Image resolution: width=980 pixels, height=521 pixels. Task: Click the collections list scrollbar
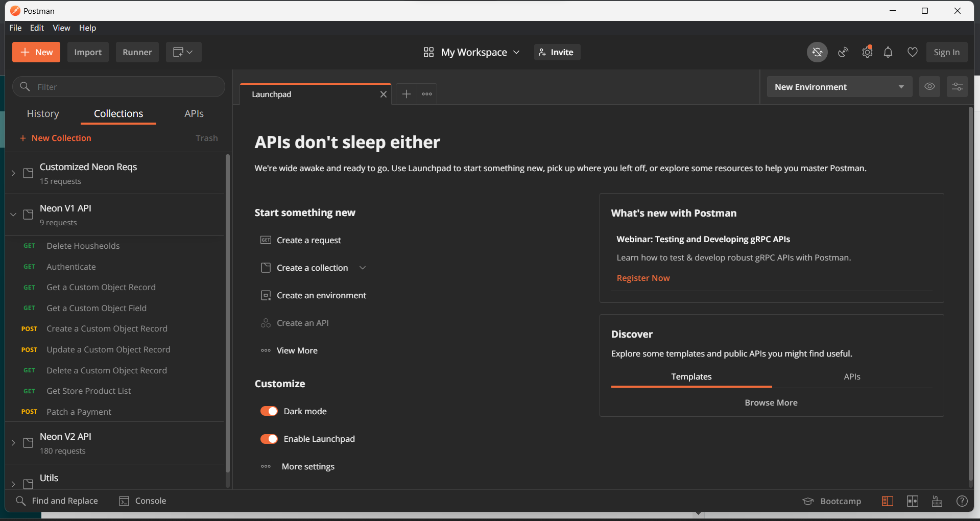click(x=227, y=314)
